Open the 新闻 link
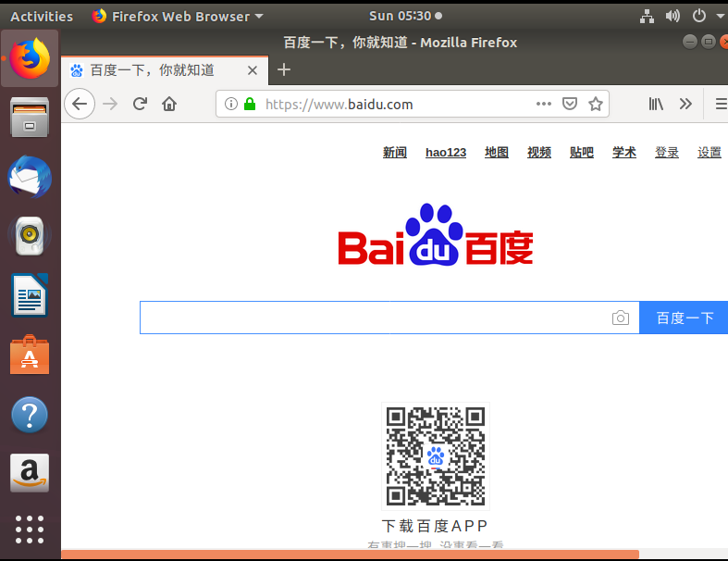 (395, 153)
